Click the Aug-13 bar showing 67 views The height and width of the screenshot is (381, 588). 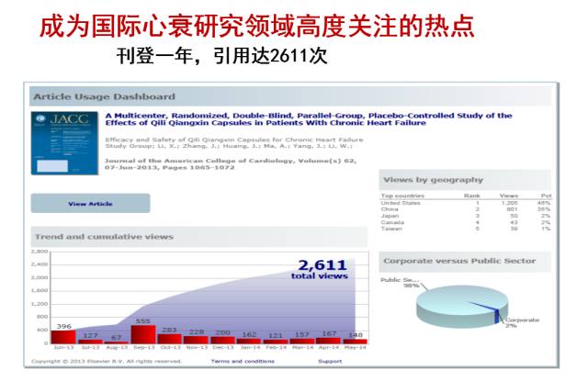[x=117, y=342]
